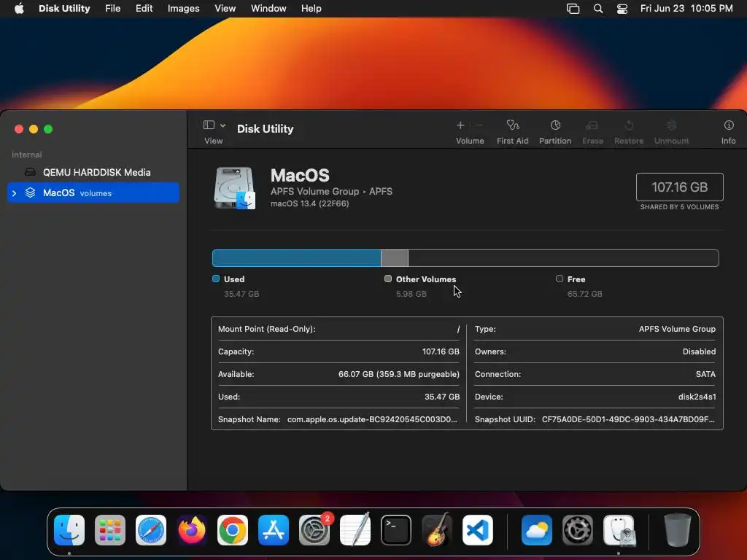
Task: Click the Owners value Disabled
Action: point(699,351)
